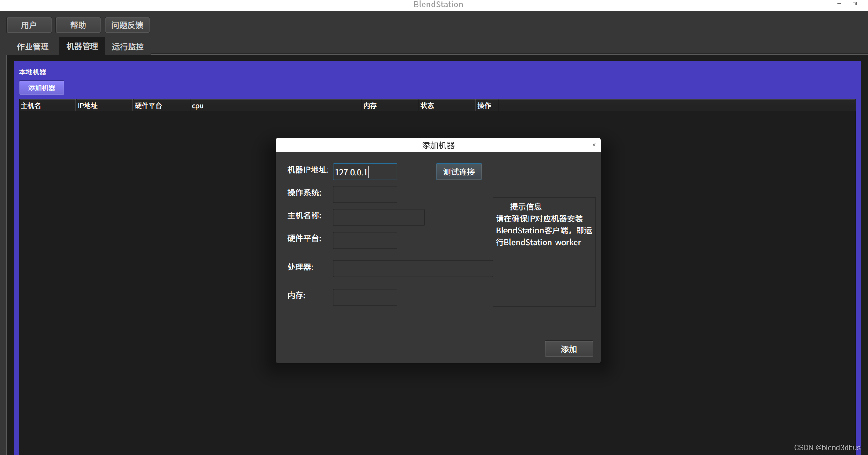This screenshot has width=868, height=455.
Task: Click the 内存 column header
Action: [x=390, y=106]
